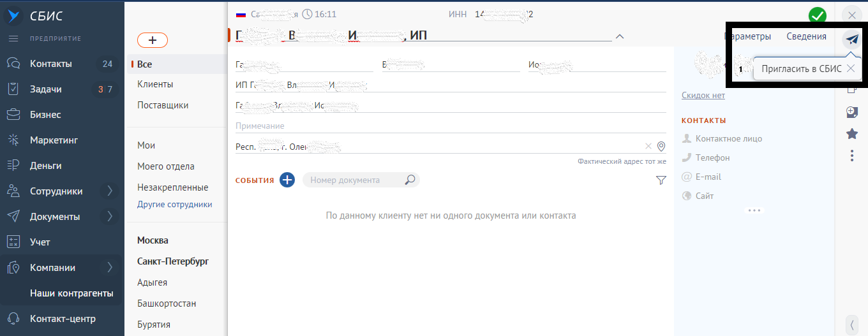Image resolution: width=868 pixels, height=336 pixels.
Task: Click the Примечание note field
Action: point(451,126)
